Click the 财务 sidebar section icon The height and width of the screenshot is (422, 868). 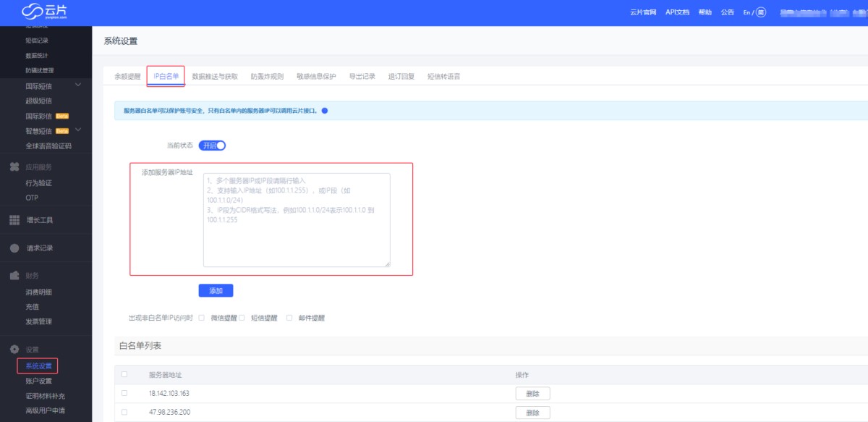tap(14, 276)
